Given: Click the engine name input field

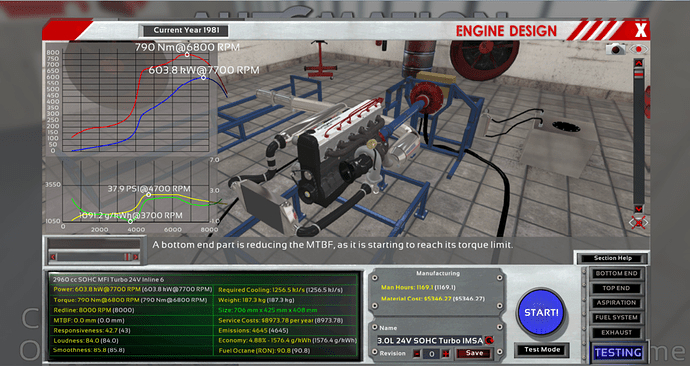Looking at the screenshot, I should click(x=430, y=340).
